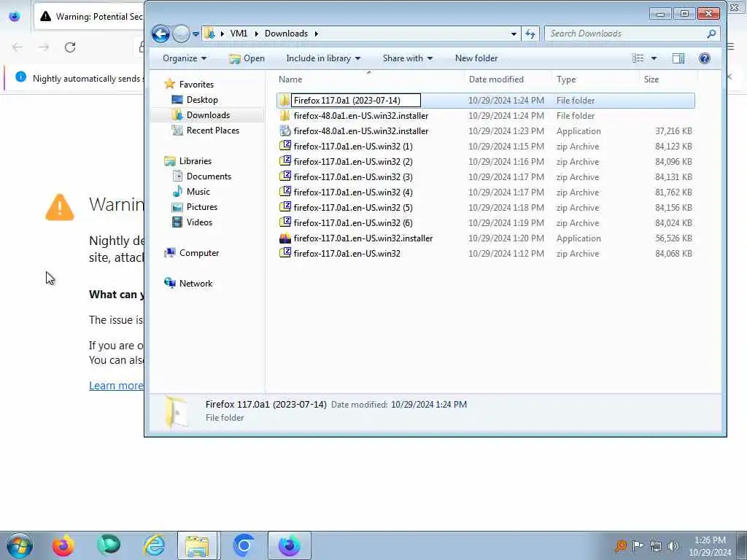The width and height of the screenshot is (747, 560).
Task: Select the firefox-48.0a1 installer Application file
Action: pos(485,131)
